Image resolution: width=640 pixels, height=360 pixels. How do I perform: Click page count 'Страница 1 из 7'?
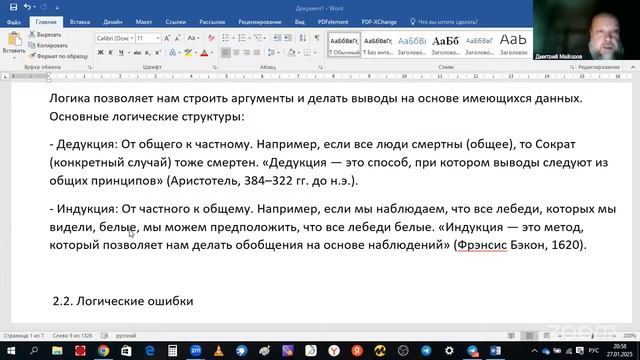pyautogui.click(x=23, y=336)
